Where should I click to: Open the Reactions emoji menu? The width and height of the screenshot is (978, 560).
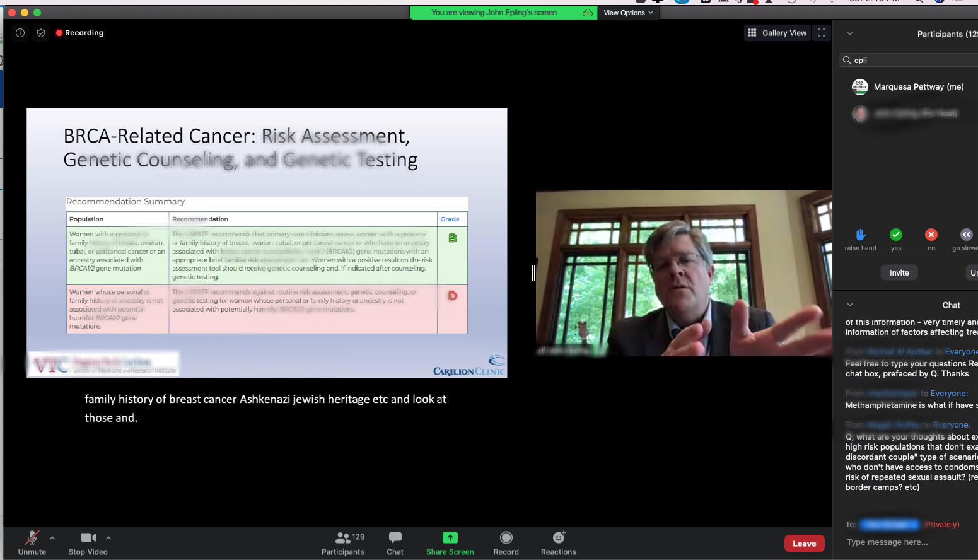(559, 543)
